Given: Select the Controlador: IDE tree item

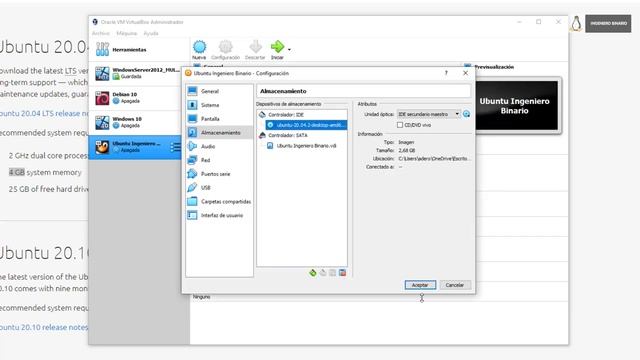Looking at the screenshot, I should coord(286,115).
